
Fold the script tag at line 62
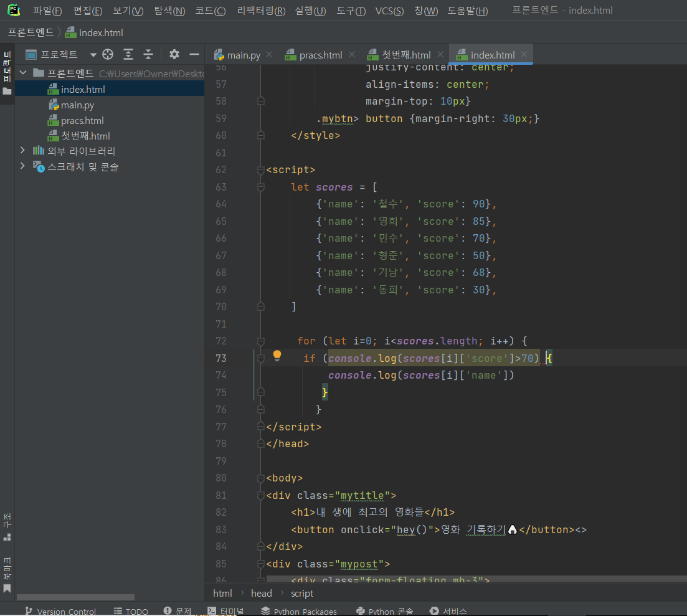(x=261, y=170)
